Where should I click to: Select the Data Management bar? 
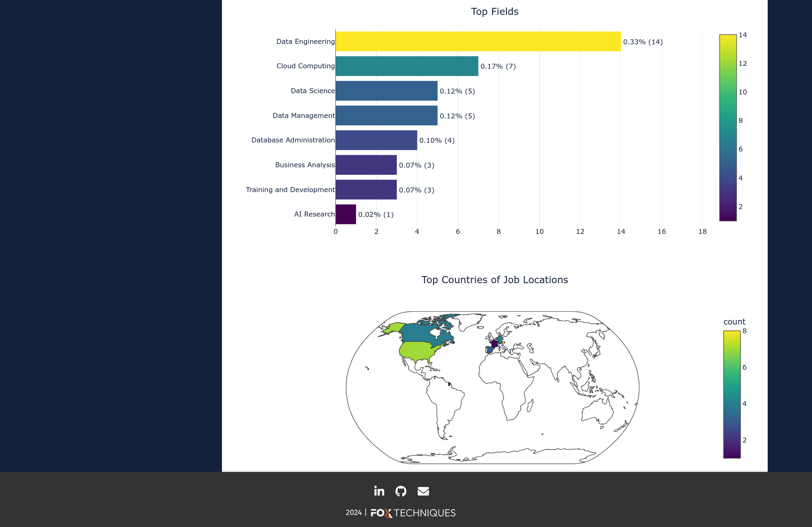coord(387,116)
